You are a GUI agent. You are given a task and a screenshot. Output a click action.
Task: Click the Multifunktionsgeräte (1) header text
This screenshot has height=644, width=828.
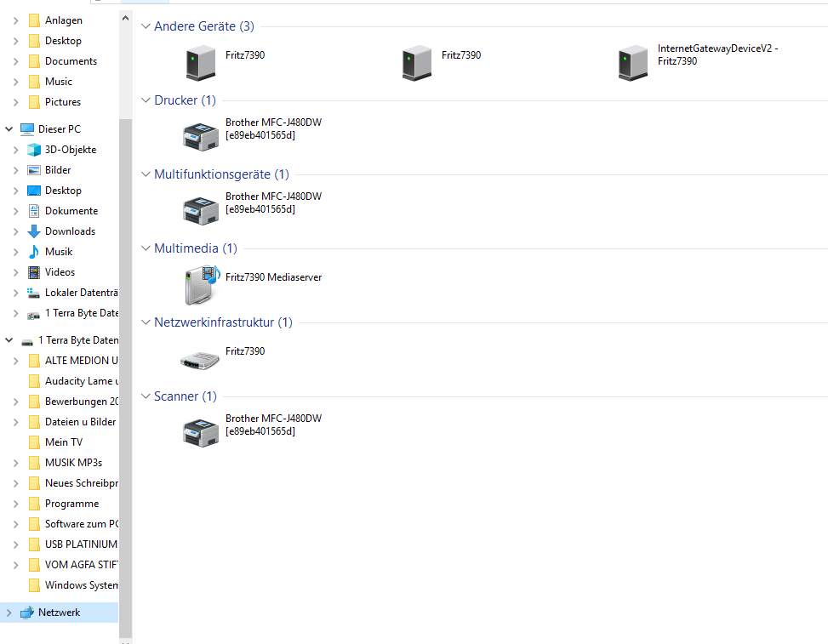pos(221,174)
